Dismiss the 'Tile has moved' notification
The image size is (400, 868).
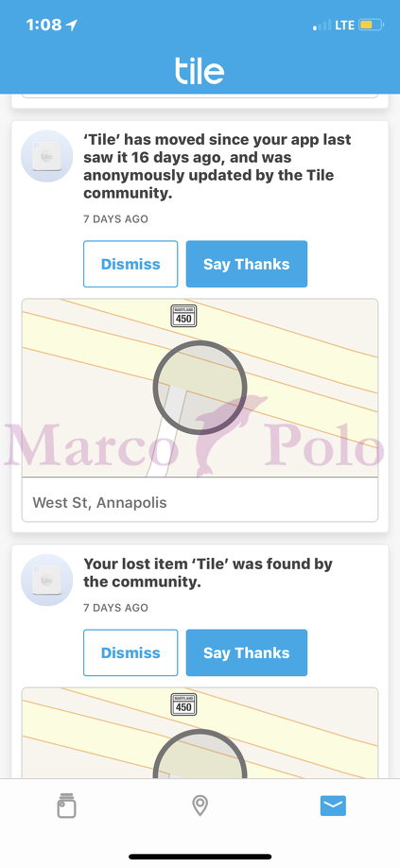point(130,264)
